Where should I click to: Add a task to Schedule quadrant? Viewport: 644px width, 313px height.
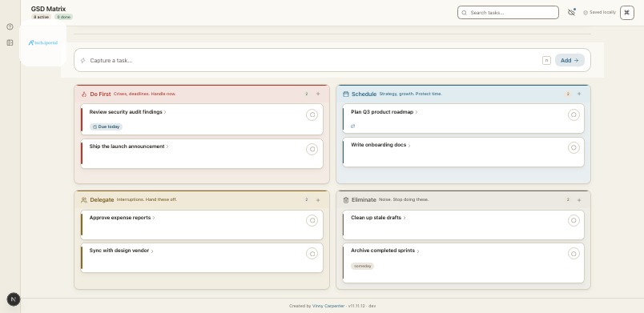[x=579, y=94]
